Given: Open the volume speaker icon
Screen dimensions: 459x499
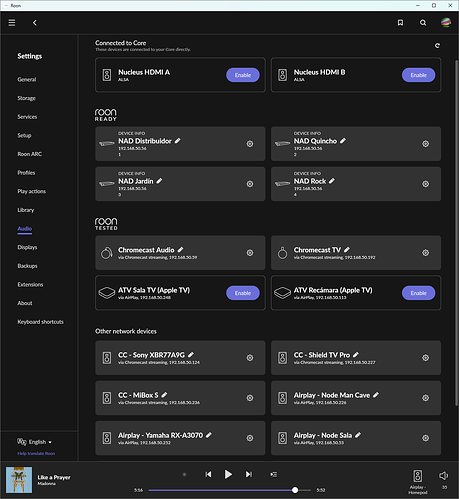Looking at the screenshot, I should 443,476.
